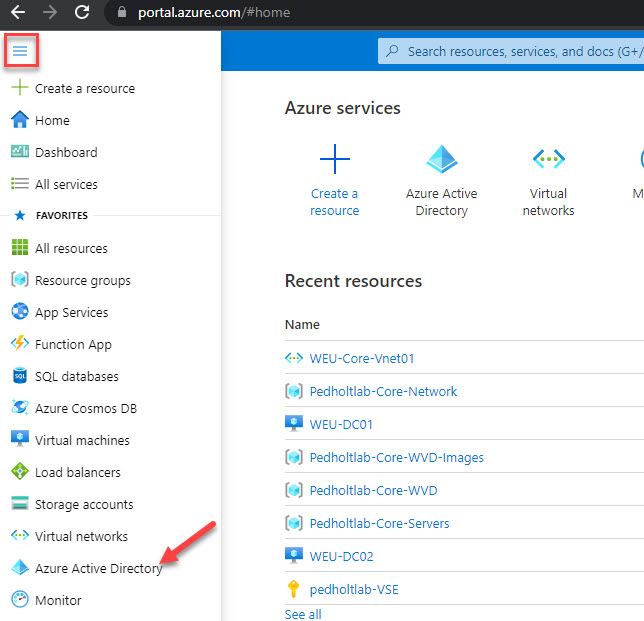Open Monitor from the favorites list
644x621 pixels.
(58, 600)
